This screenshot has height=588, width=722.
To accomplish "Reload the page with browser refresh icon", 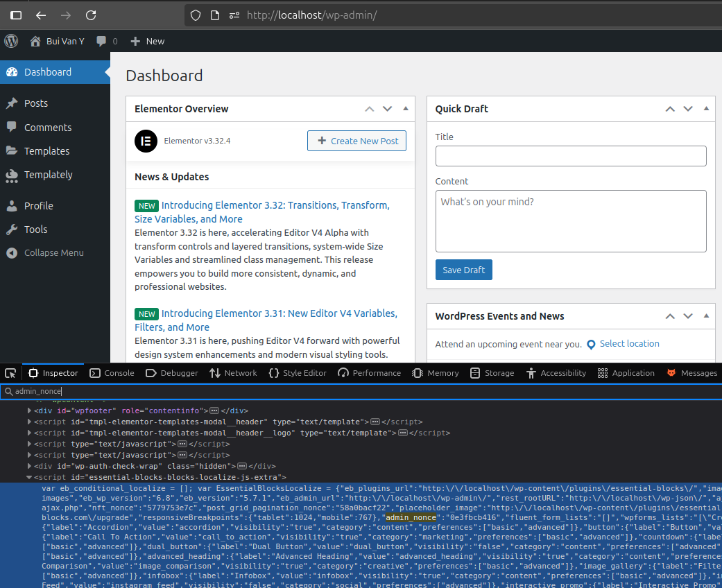I will pos(91,15).
